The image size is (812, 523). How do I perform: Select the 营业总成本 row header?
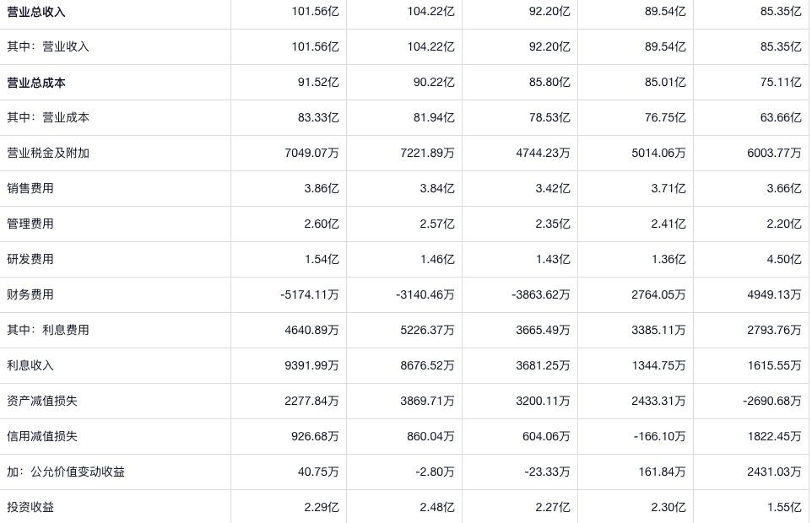pyautogui.click(x=36, y=83)
